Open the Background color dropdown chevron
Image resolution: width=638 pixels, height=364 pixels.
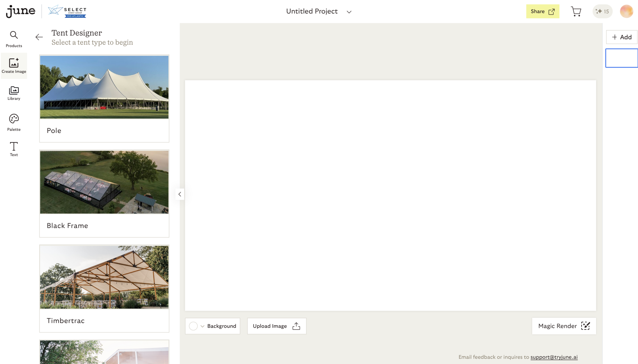coord(202,326)
